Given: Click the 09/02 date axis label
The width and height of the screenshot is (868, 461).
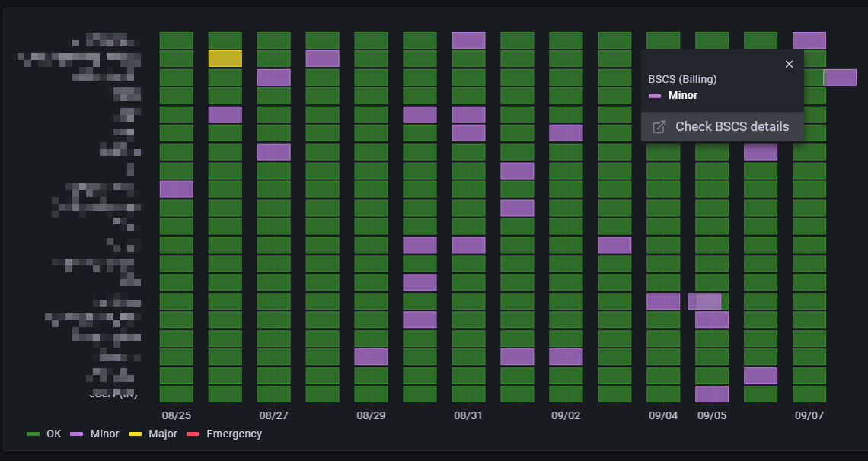Looking at the screenshot, I should tap(566, 415).
